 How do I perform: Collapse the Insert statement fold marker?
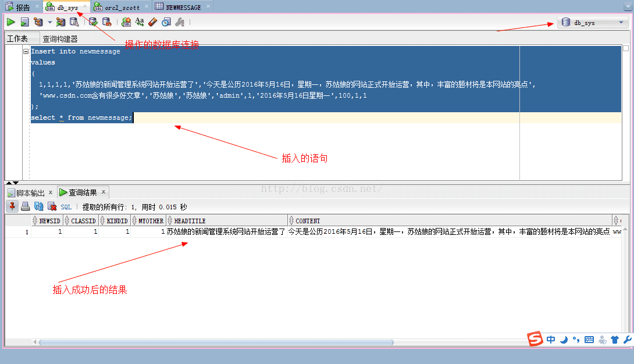(26, 51)
